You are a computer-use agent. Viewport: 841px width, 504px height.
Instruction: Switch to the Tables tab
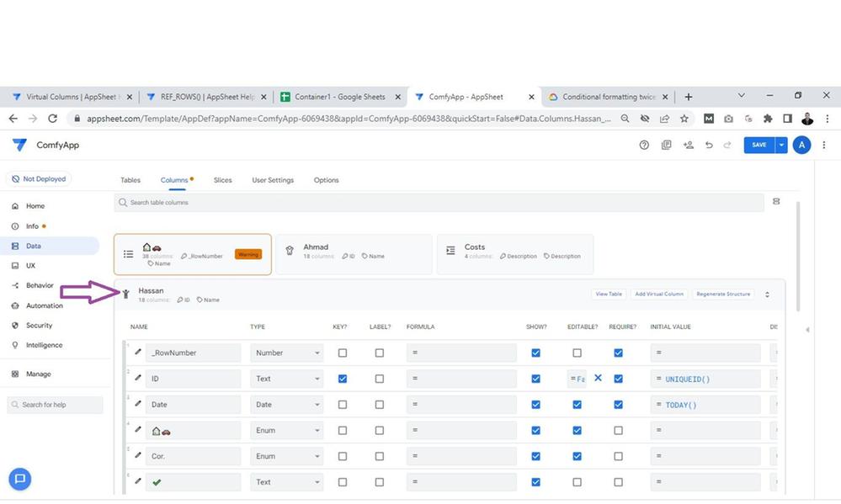(130, 180)
